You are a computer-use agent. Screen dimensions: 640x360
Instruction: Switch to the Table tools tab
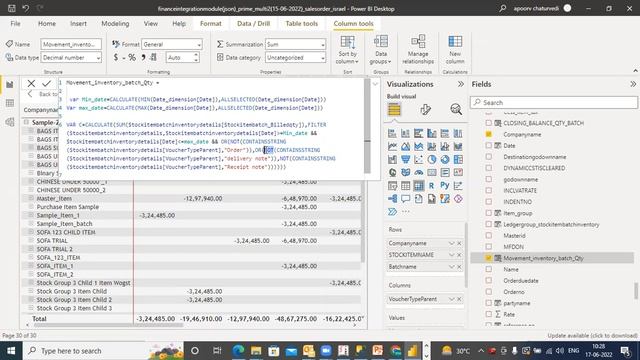302,24
